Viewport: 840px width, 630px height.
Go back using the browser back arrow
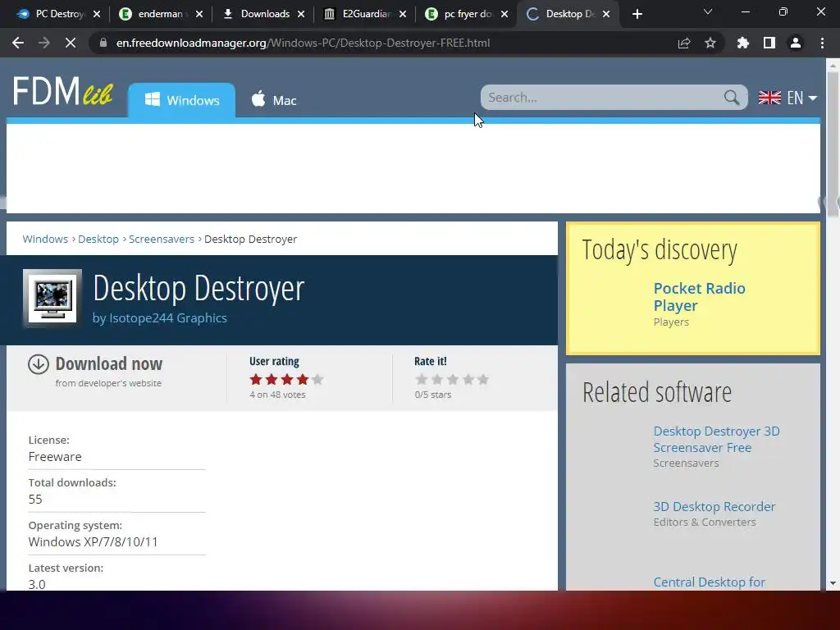18,43
